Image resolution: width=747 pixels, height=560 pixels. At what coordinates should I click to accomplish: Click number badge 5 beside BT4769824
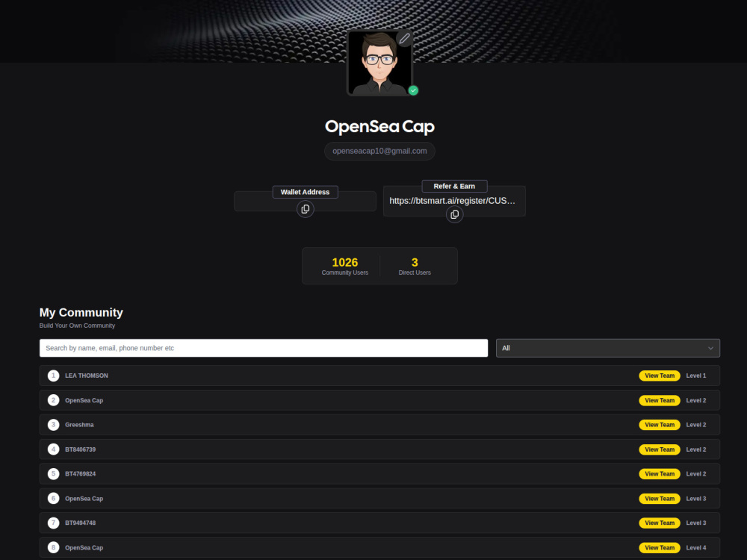[53, 474]
